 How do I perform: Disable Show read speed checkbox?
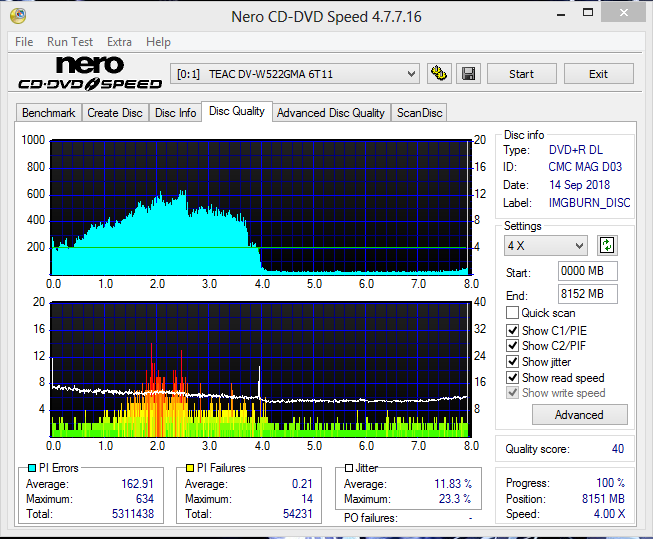pos(512,377)
